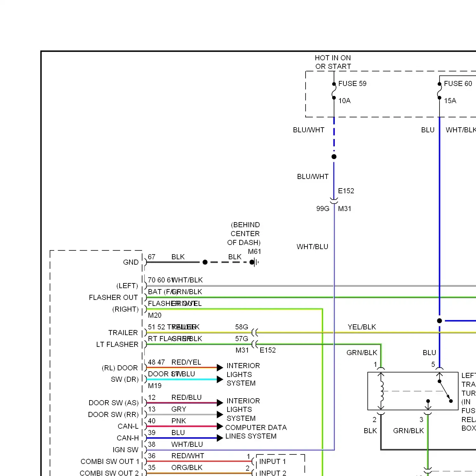Click the PNK wire label
The height and width of the screenshot is (476, 476).
179,421
